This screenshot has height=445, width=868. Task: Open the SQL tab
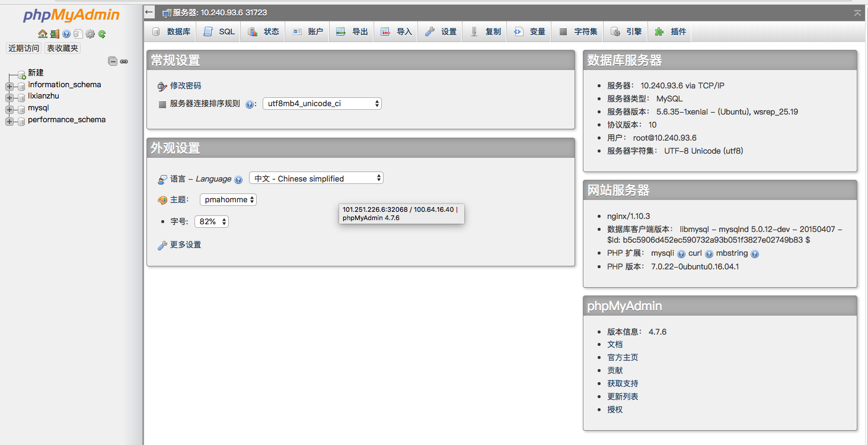point(219,31)
